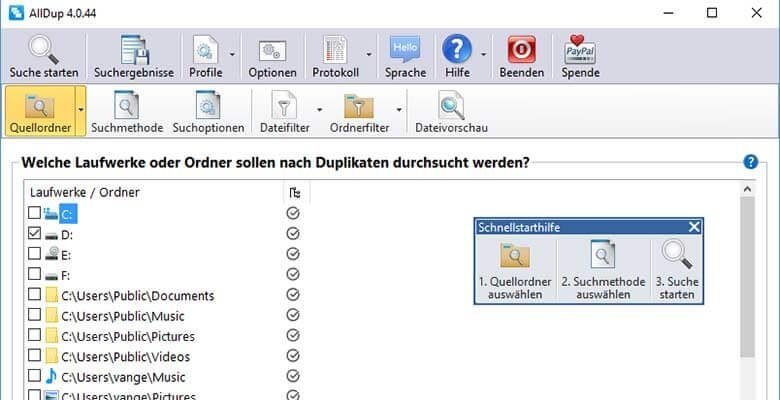The image size is (780, 400).
Task: Open Suchergebnisse from the toolbar
Action: tap(134, 57)
